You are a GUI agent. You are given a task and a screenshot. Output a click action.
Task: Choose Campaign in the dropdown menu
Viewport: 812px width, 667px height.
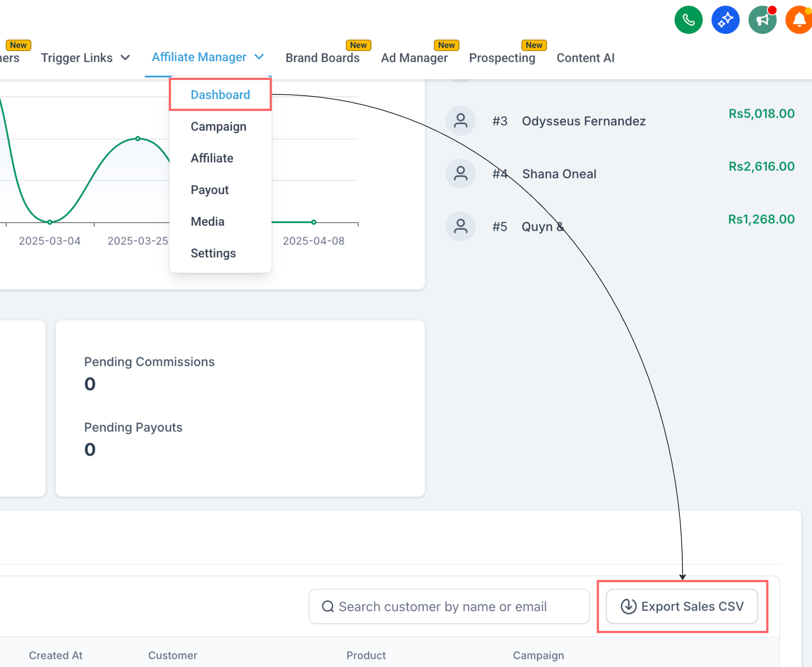[x=218, y=126]
